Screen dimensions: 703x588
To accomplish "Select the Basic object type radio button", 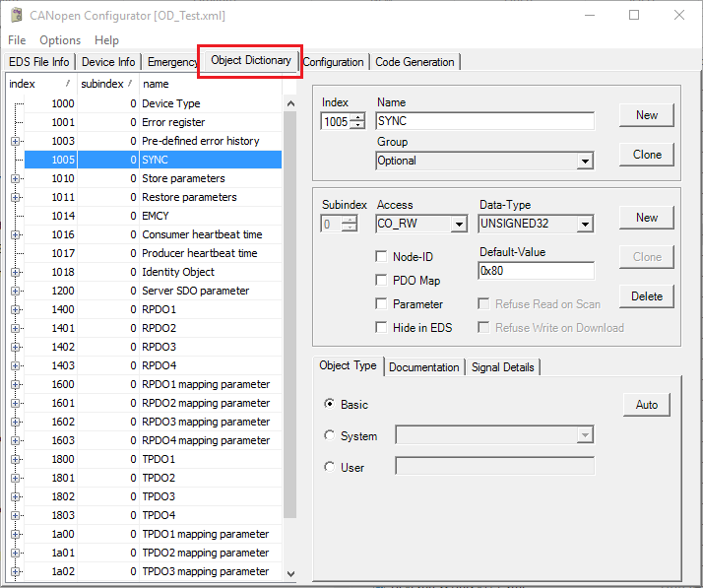I will (x=329, y=404).
